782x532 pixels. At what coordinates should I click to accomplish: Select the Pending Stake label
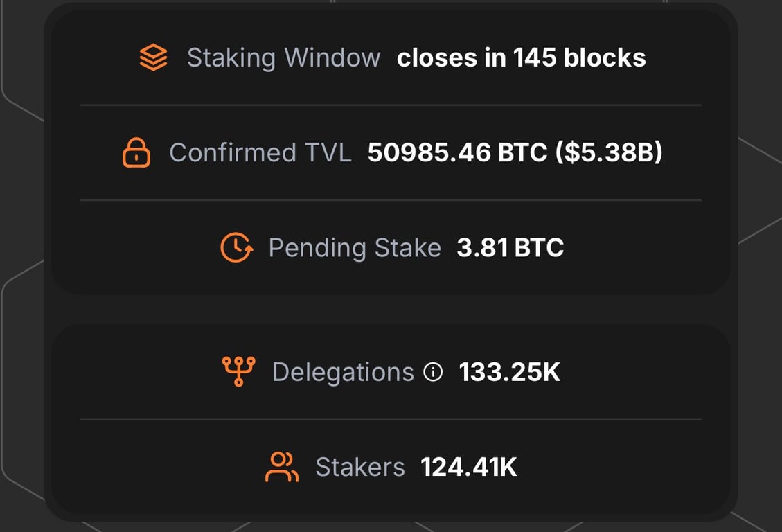point(354,247)
